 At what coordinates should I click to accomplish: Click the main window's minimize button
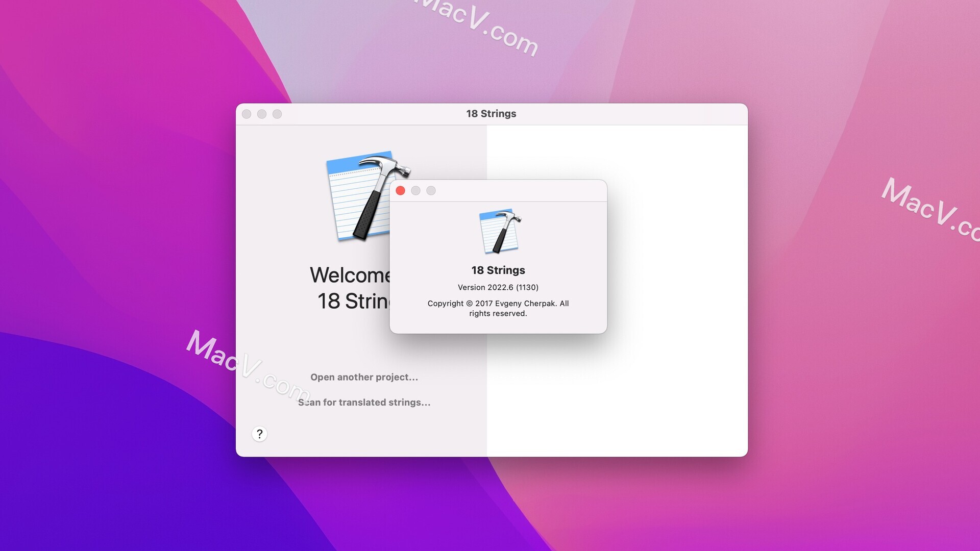coord(262,114)
